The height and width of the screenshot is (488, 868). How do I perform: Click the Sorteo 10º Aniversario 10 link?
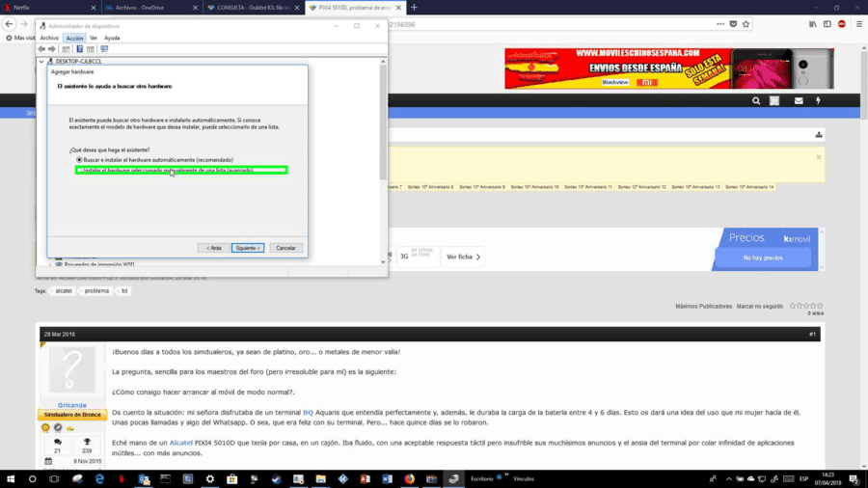534,187
